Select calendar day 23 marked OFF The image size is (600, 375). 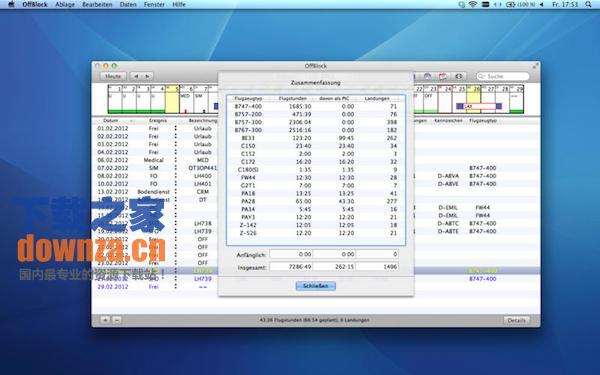430,99
